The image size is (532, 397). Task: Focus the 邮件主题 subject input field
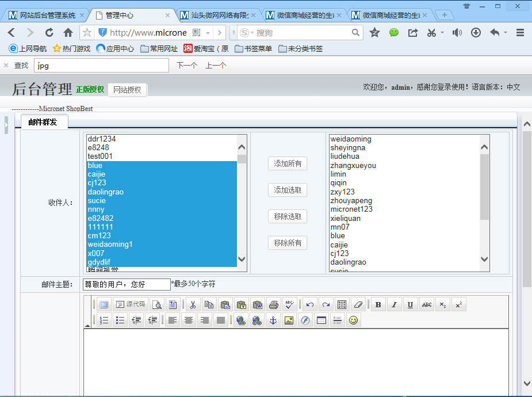point(127,284)
